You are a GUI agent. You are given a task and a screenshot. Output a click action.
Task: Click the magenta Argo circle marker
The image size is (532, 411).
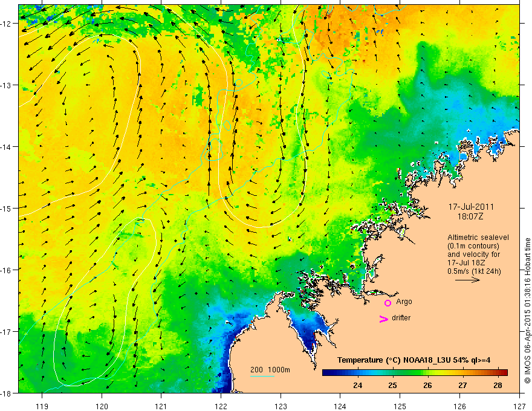click(x=388, y=303)
